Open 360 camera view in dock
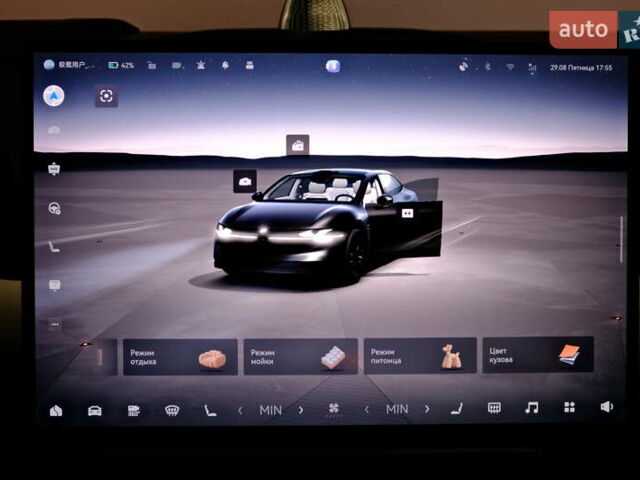This screenshot has height=480, width=640. [x=133, y=411]
